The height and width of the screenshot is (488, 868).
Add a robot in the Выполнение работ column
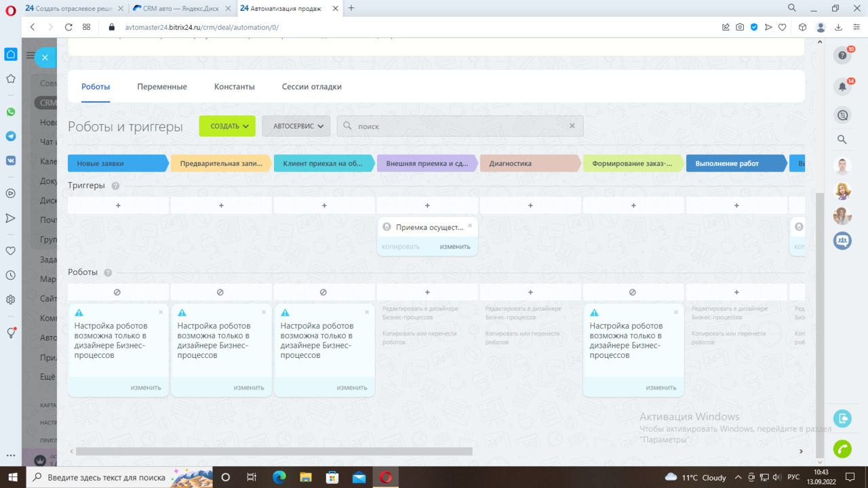point(736,292)
